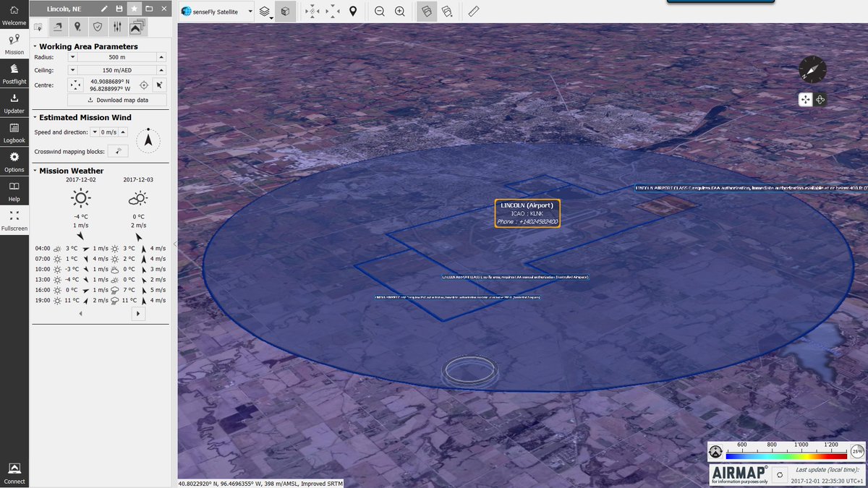
Task: Click centre-on-link arrows toolbar icon
Action: [312, 12]
